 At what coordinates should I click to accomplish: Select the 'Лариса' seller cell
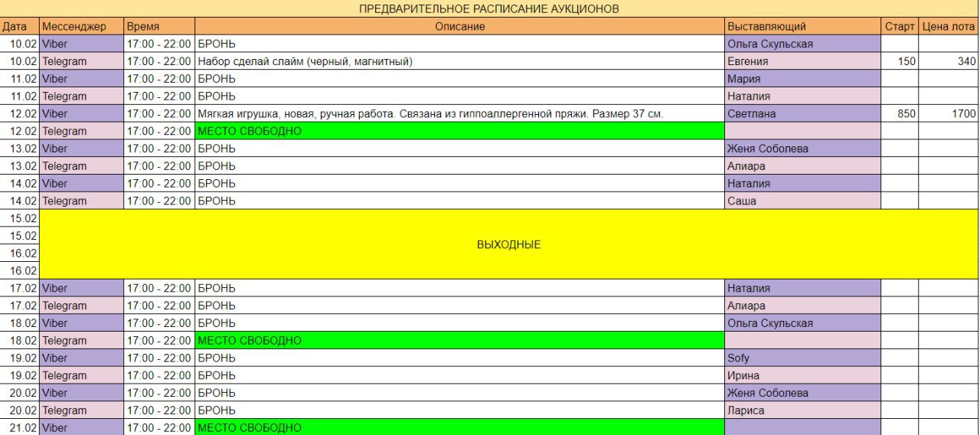click(x=803, y=410)
